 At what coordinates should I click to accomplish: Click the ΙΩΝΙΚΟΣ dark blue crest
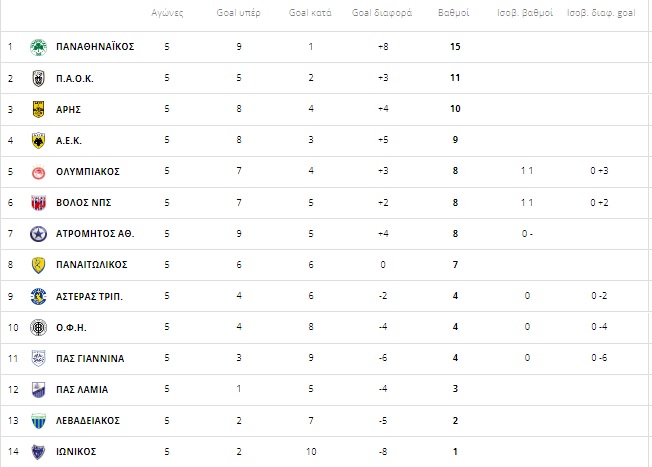pos(39,452)
